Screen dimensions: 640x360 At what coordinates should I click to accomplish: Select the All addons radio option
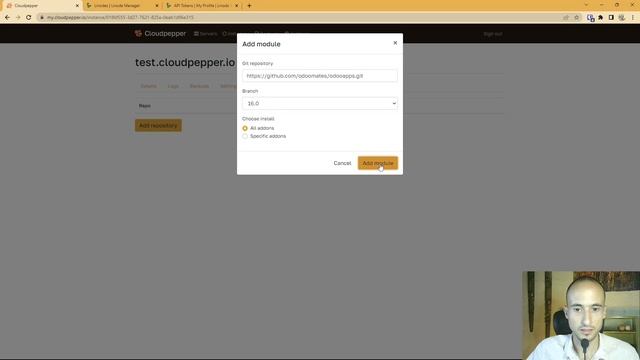[x=245, y=128]
